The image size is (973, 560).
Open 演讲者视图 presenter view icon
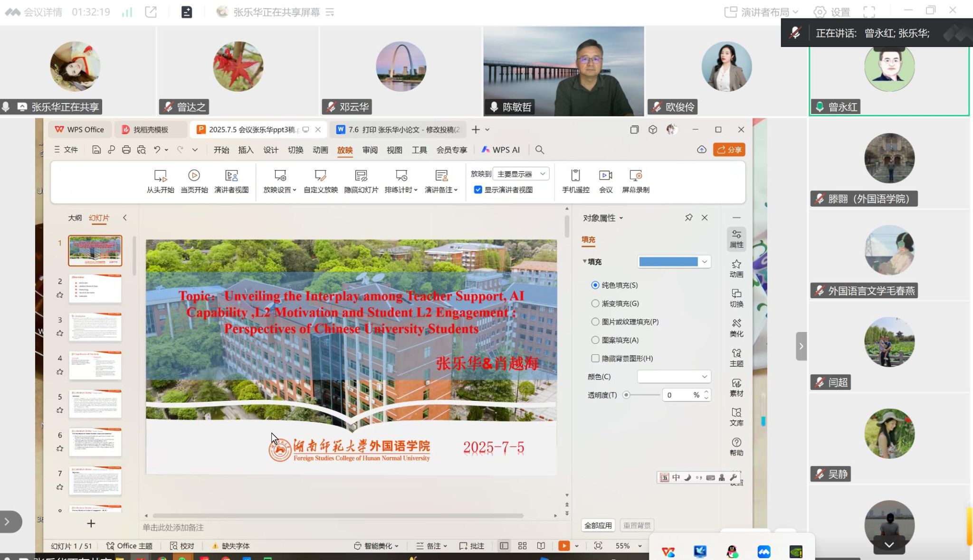231,176
